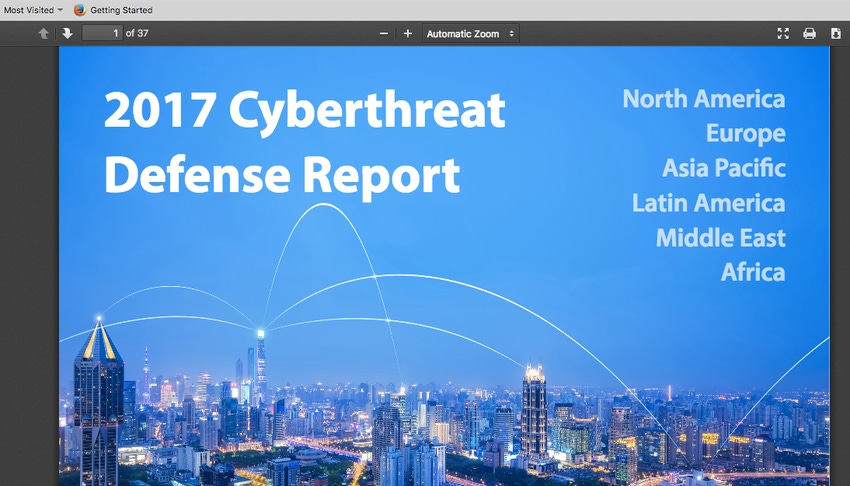This screenshot has height=486, width=850.
Task: Open the Automatic Zoom dropdown
Action: coord(470,34)
